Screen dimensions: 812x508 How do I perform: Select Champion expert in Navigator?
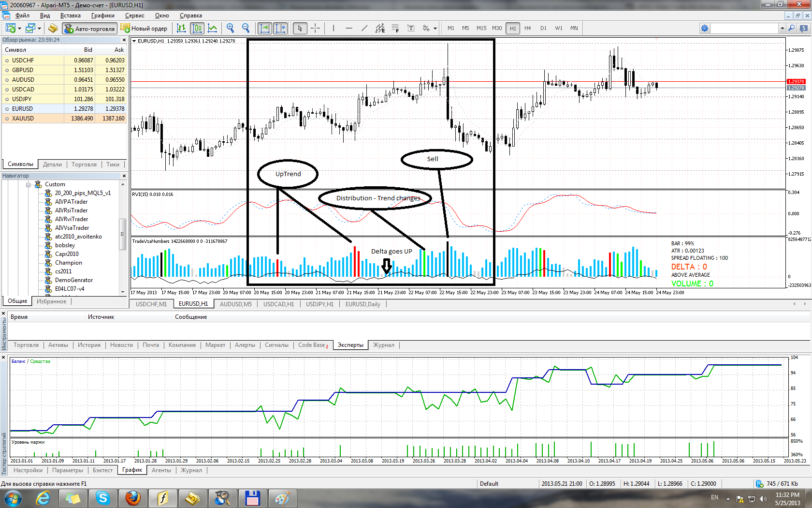[68, 263]
